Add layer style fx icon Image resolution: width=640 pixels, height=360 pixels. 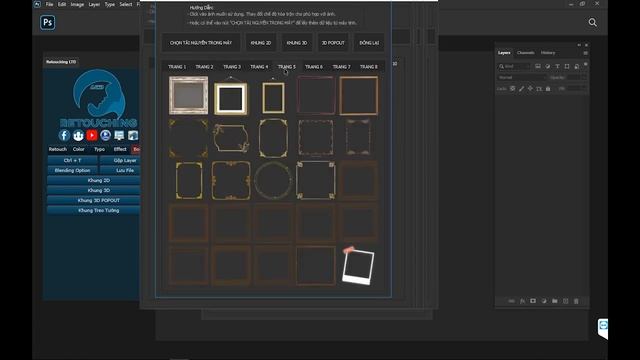point(522,301)
